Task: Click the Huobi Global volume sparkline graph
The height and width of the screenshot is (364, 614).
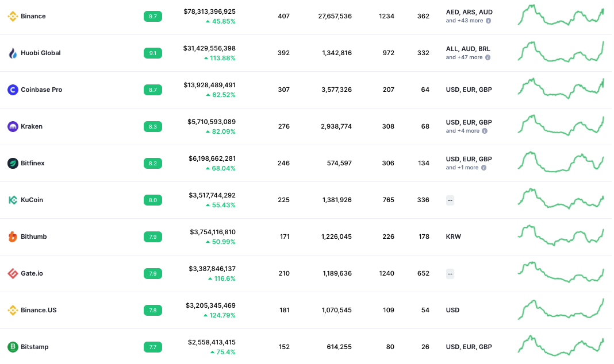Action: 561,52
